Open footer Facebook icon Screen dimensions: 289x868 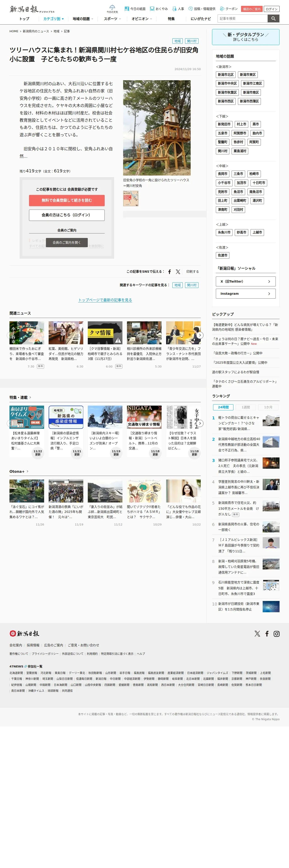point(267,633)
